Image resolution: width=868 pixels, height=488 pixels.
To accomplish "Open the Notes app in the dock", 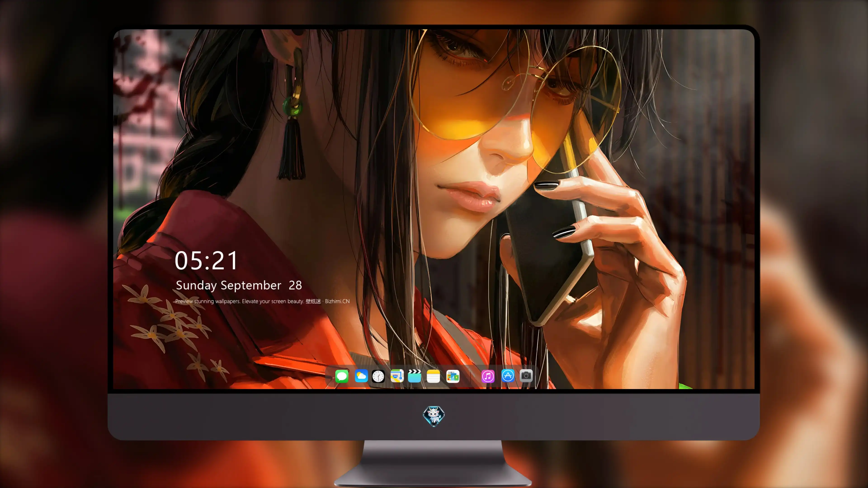I will [433, 376].
